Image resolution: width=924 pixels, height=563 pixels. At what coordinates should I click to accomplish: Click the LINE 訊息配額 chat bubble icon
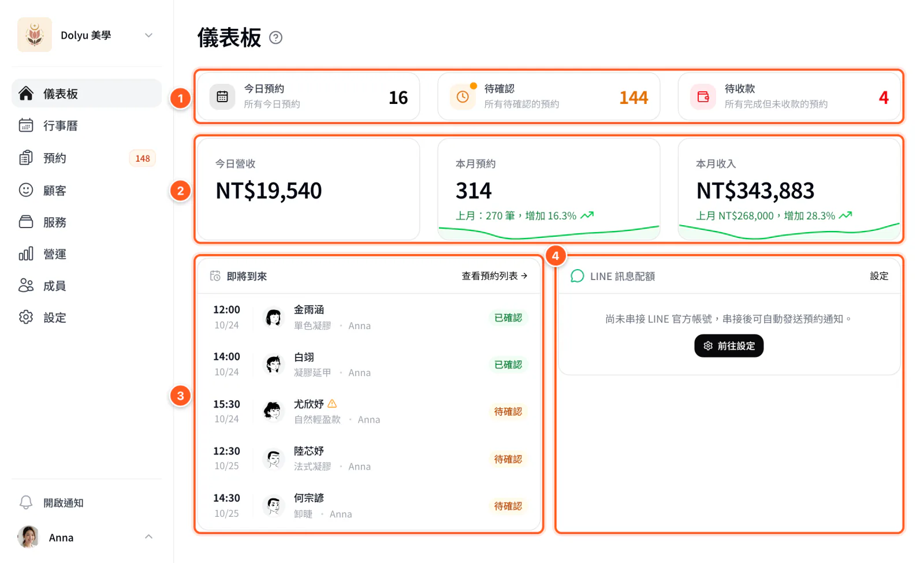tap(577, 276)
